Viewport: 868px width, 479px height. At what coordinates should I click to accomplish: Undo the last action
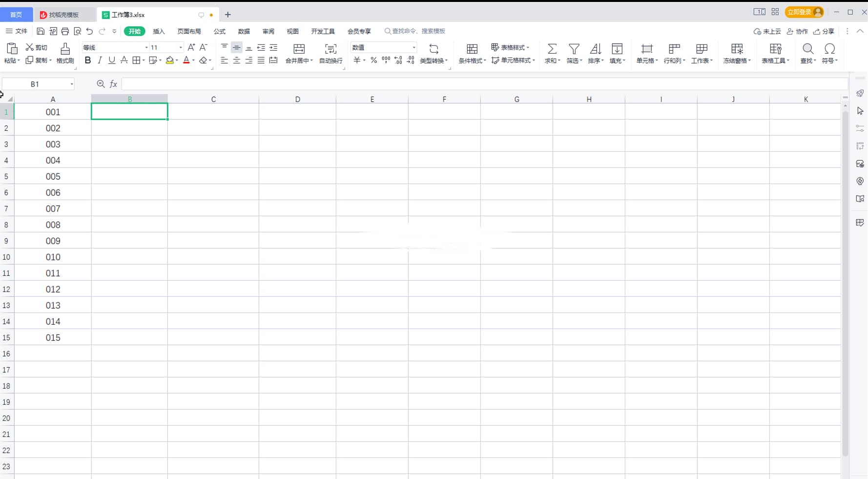[x=89, y=31]
